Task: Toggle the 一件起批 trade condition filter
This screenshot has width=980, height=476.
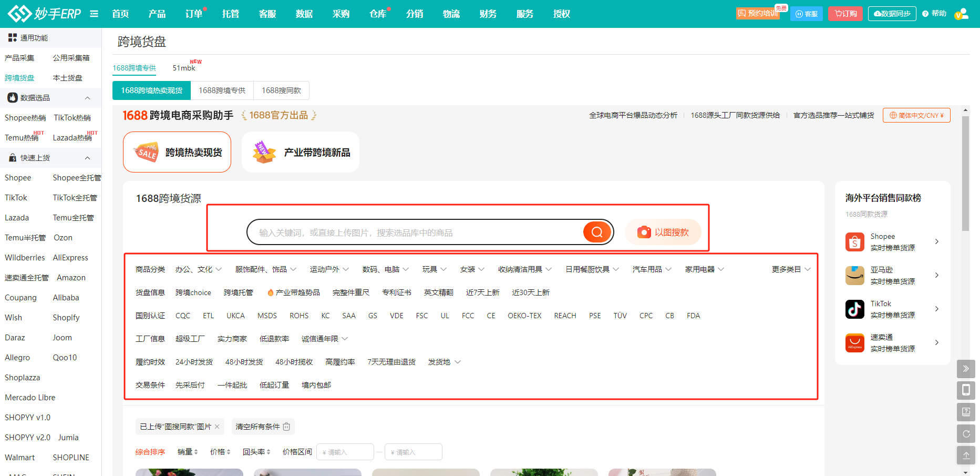Action: tap(232, 385)
